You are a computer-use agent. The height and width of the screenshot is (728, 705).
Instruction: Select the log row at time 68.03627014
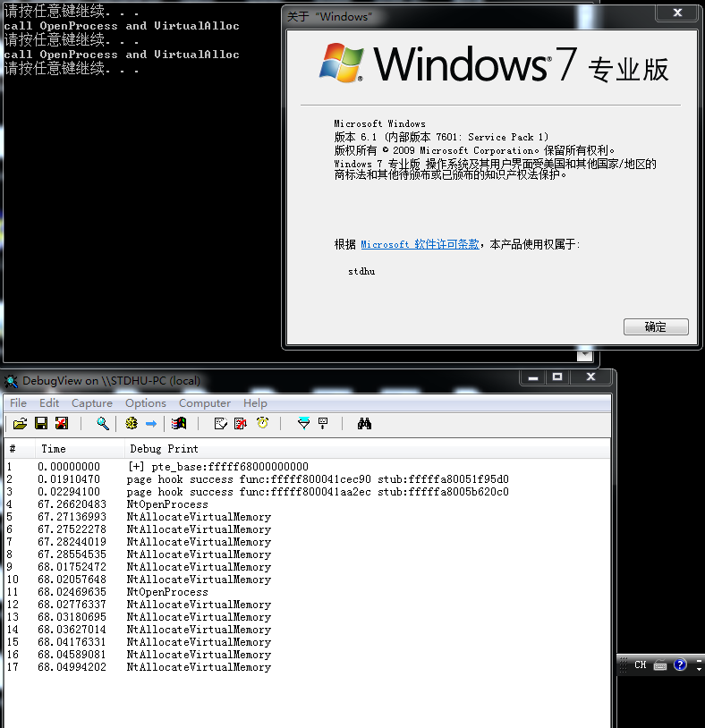307,630
